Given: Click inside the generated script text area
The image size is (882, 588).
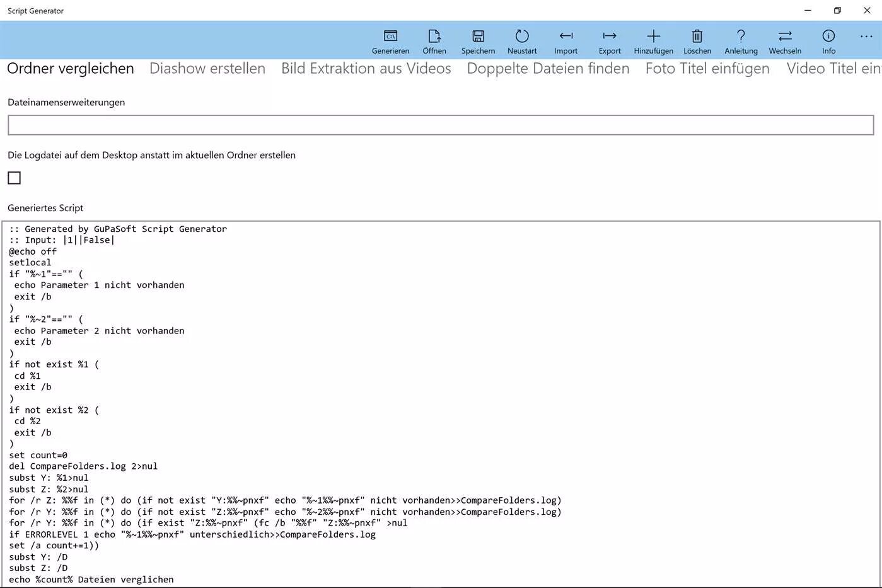Looking at the screenshot, I should tap(441, 404).
